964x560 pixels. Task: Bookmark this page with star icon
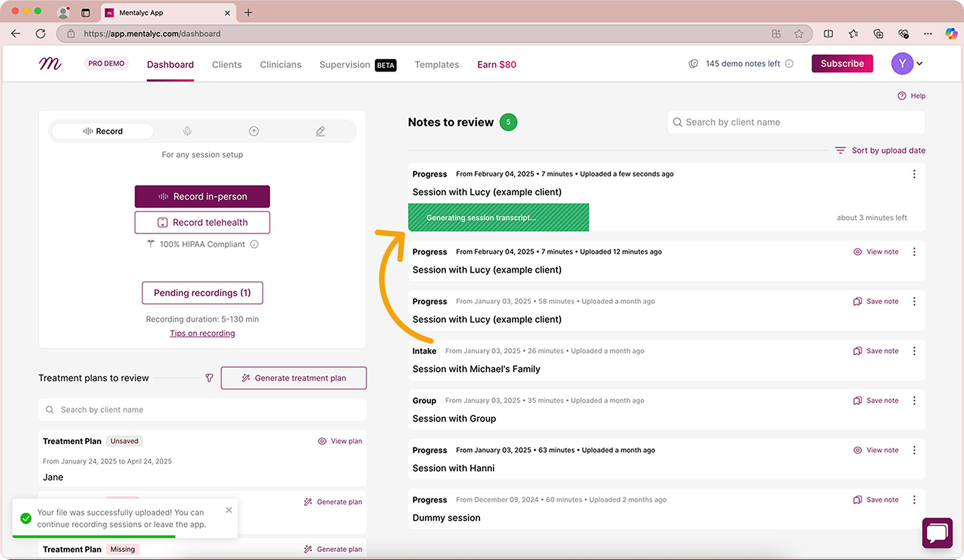pos(798,34)
